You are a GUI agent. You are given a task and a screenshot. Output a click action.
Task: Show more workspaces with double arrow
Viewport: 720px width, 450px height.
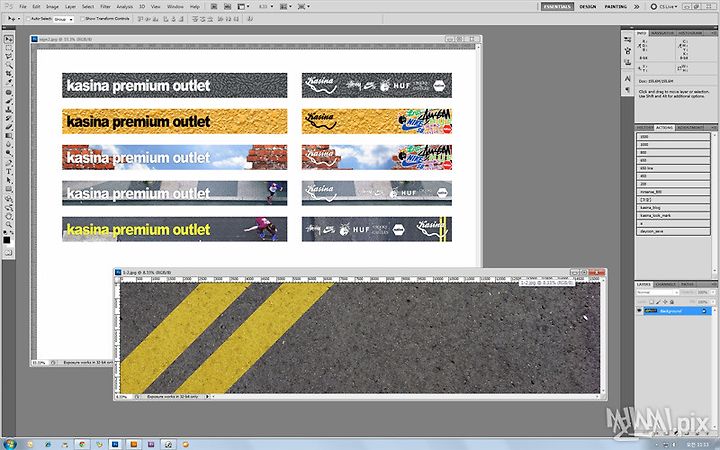[x=636, y=6]
